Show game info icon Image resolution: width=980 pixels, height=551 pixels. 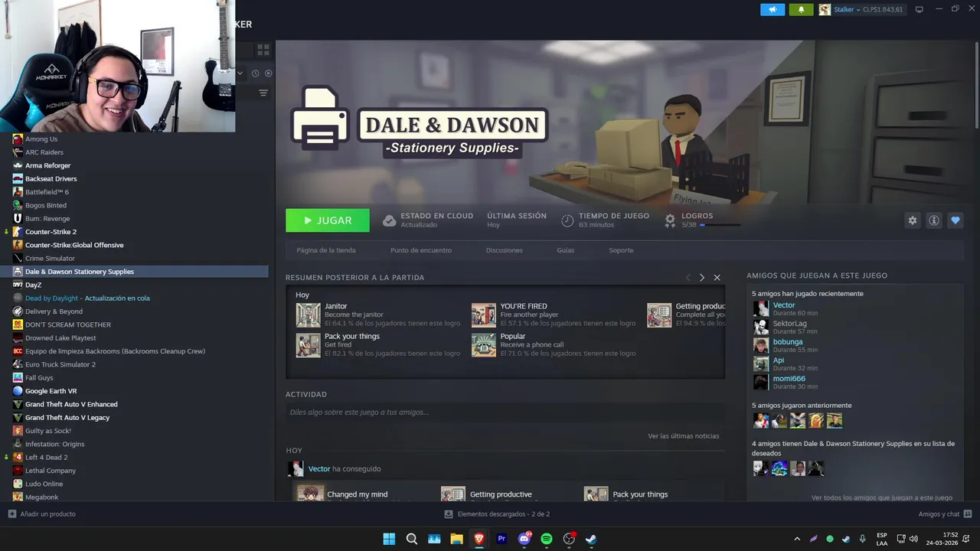(x=933, y=220)
